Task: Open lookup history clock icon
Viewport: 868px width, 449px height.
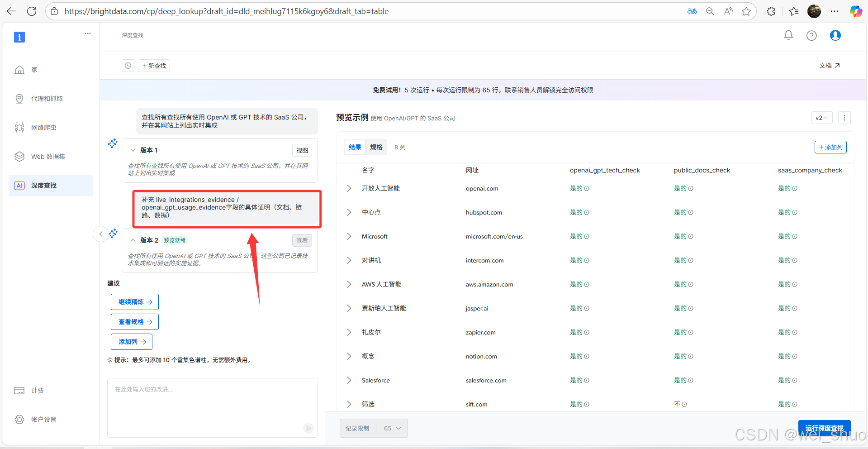Action: pos(128,66)
